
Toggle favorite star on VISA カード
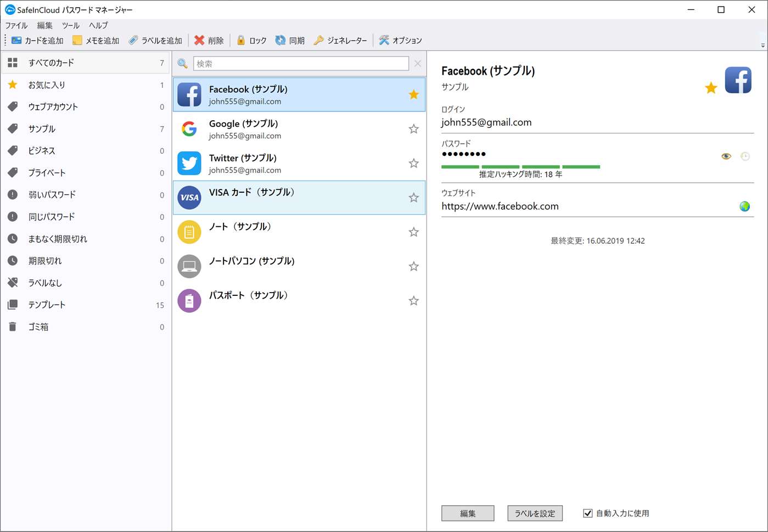pos(414,198)
